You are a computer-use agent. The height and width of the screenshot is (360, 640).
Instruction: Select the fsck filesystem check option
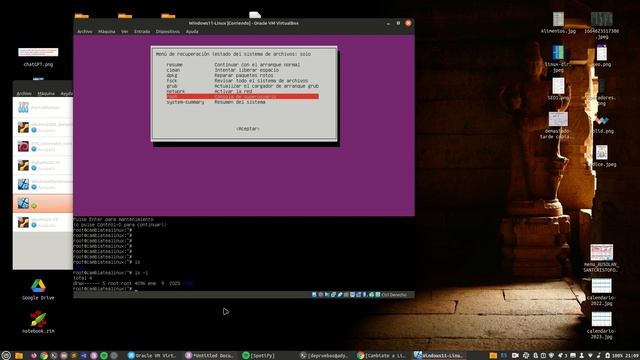coord(242,80)
